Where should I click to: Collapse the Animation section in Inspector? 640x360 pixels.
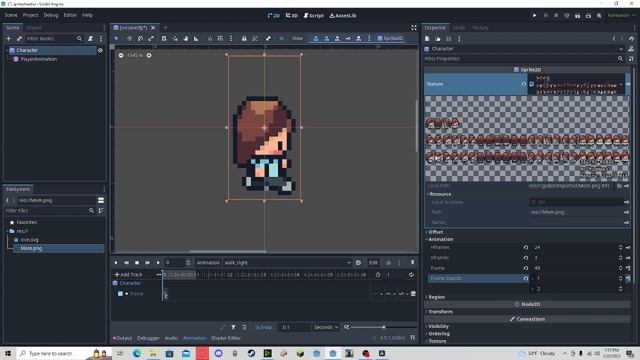[x=440, y=239]
